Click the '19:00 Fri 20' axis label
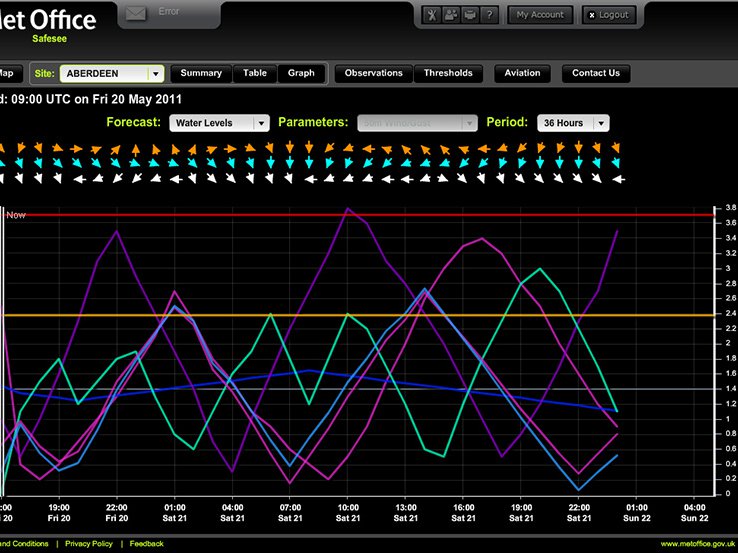738x553 pixels. 59,513
